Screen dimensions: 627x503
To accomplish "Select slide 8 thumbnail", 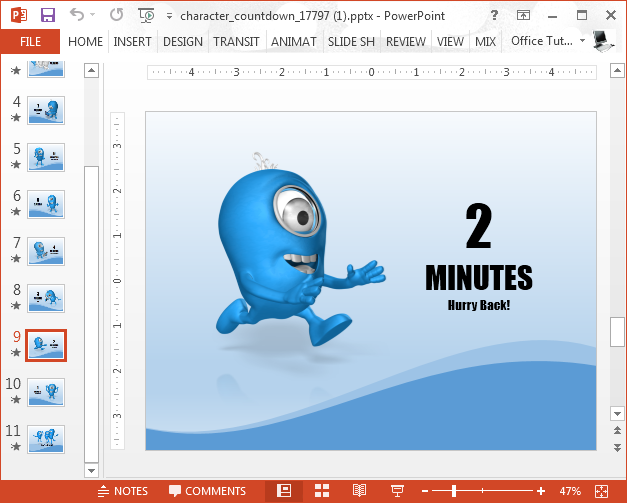I will pos(46,298).
